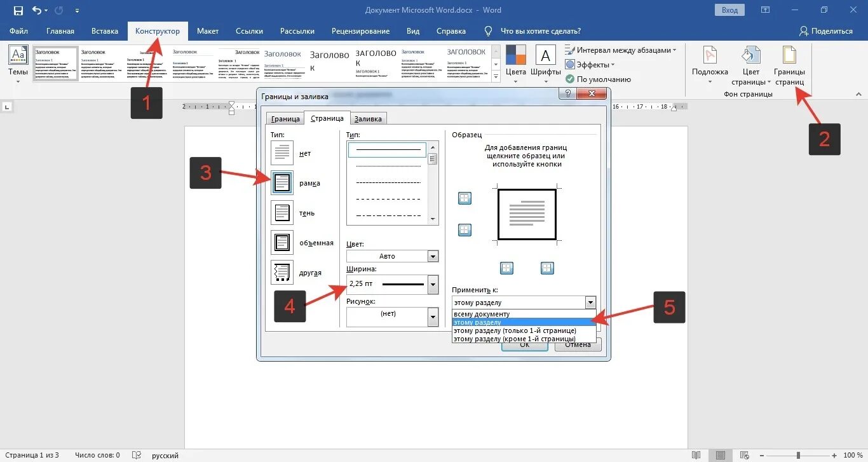Click the Поделиться share button
This screenshot has width=868, height=462.
tap(826, 31)
